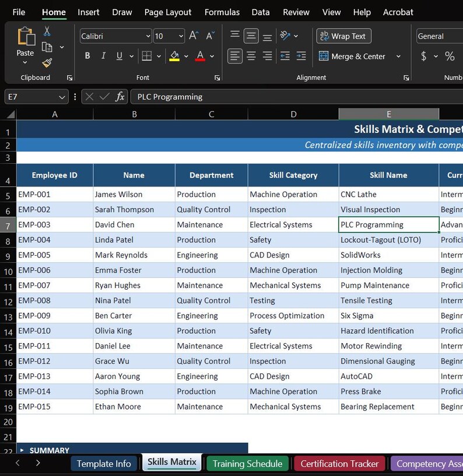Cancel formula entry with X icon
Image resolution: width=463 pixels, height=476 pixels.
(x=89, y=97)
